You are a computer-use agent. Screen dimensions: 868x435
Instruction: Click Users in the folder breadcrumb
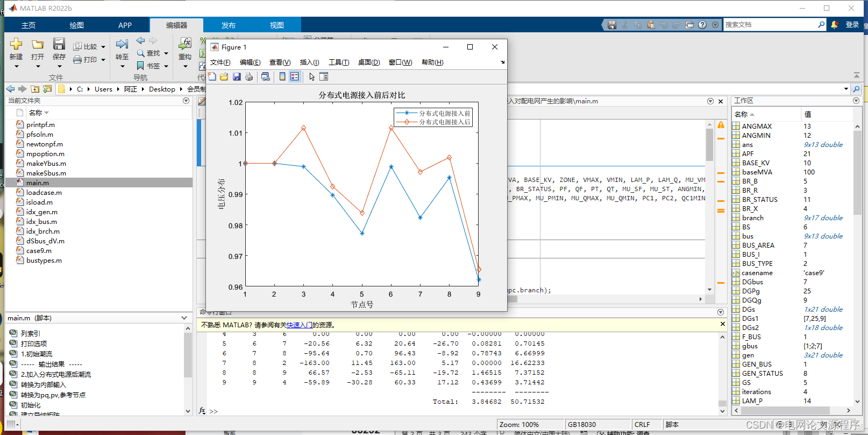coord(103,89)
